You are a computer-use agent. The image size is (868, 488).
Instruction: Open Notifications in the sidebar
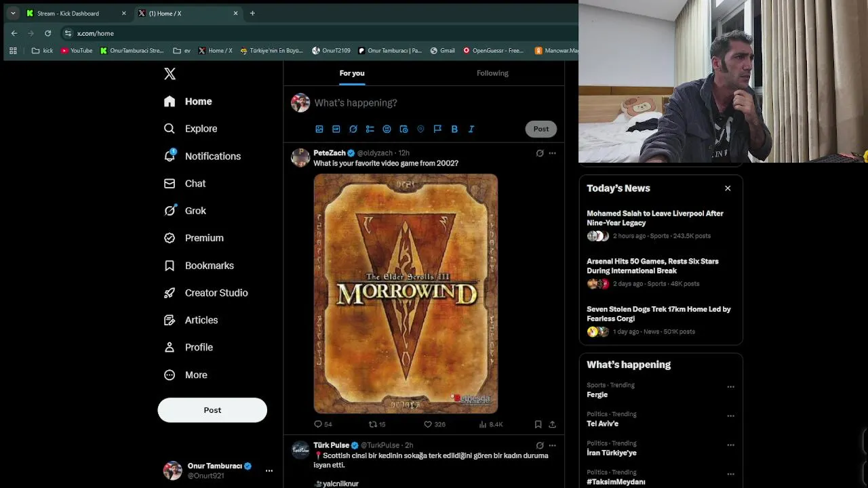[x=202, y=156]
